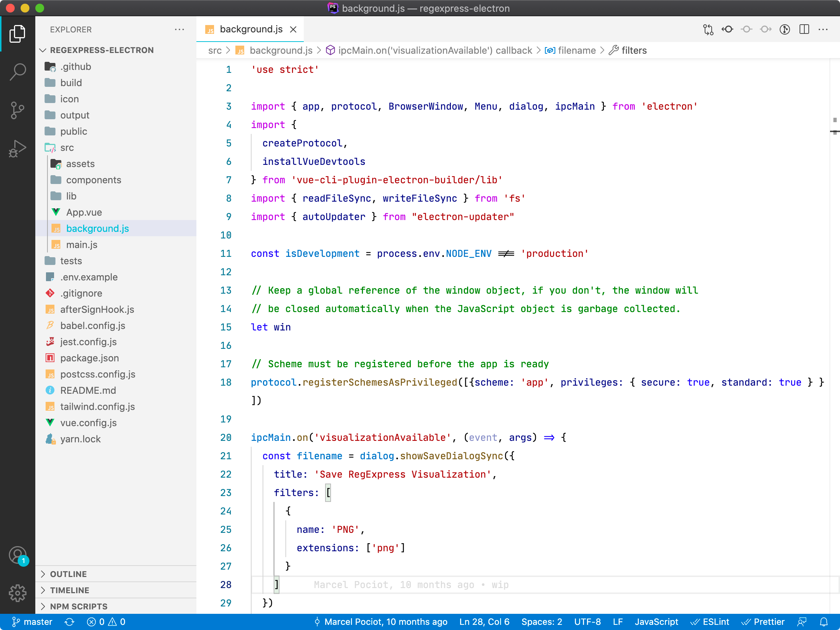Click the filename breadcrumb segment
Screen dimensions: 840x630
click(x=570, y=50)
